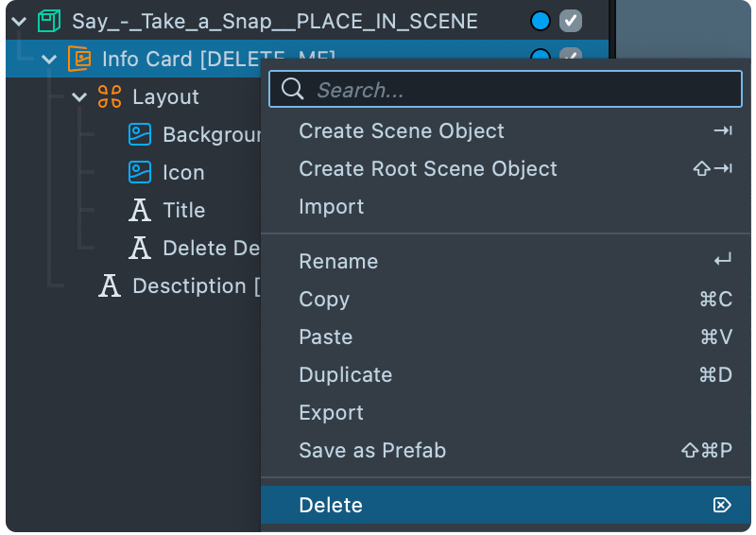Collapse the Say_-_Take_a_Snap tree node
The height and width of the screenshot is (535, 756).
[x=19, y=21]
